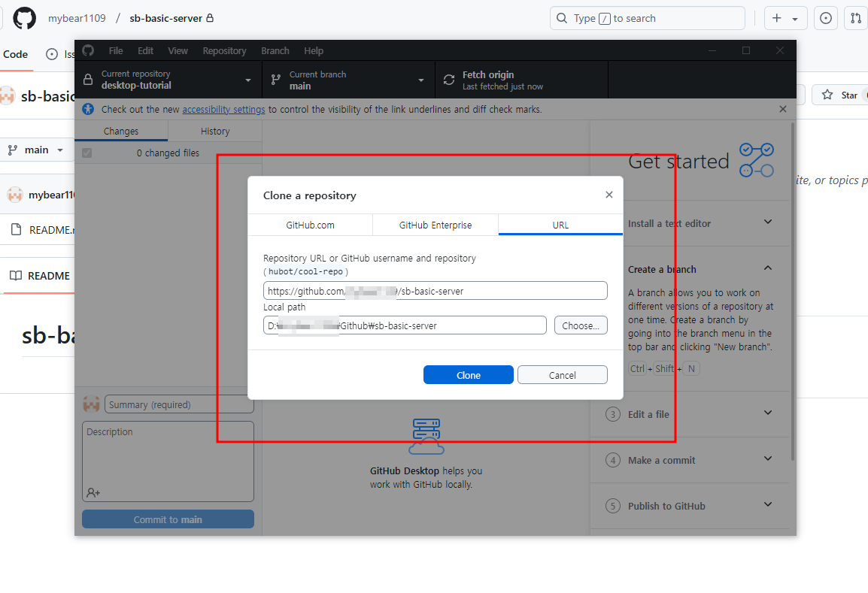Screen dimensions: 868x593
Task: Click the Star icon on the GitHub repo page
Action: (827, 95)
